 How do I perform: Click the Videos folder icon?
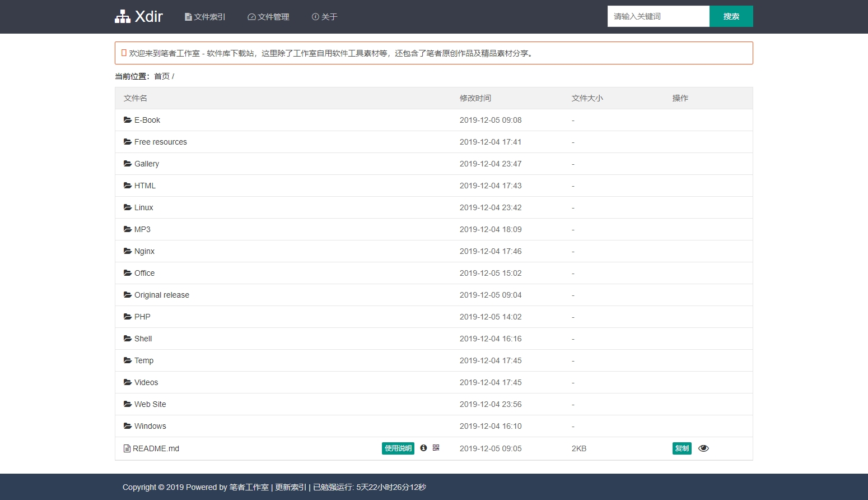(128, 382)
